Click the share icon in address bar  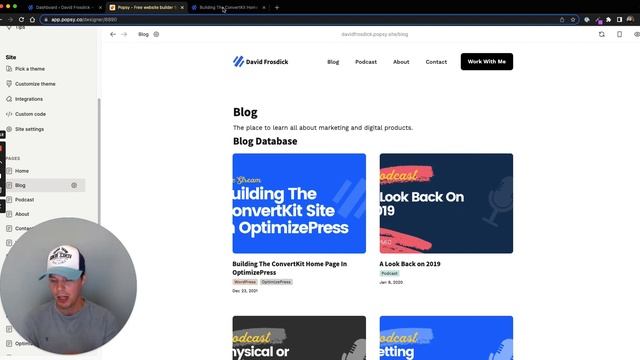tap(562, 19)
